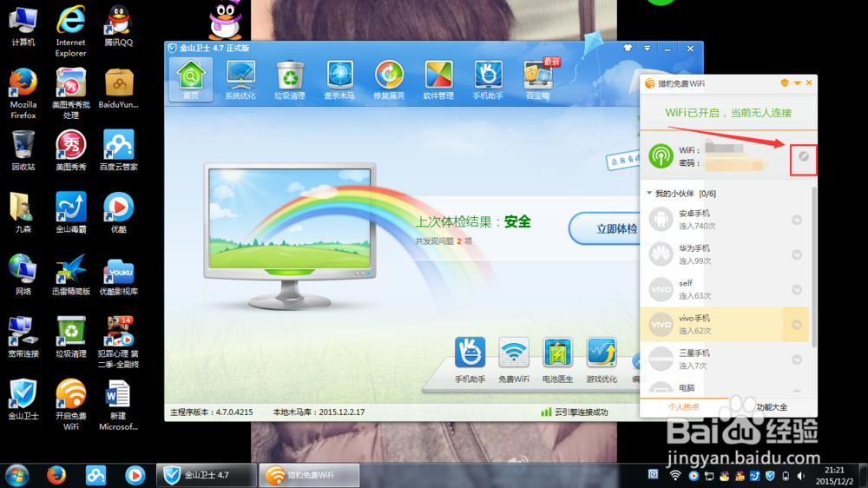The image size is (868, 488).
Task: Open Mozilla Firefox desktop icon
Action: tap(23, 93)
